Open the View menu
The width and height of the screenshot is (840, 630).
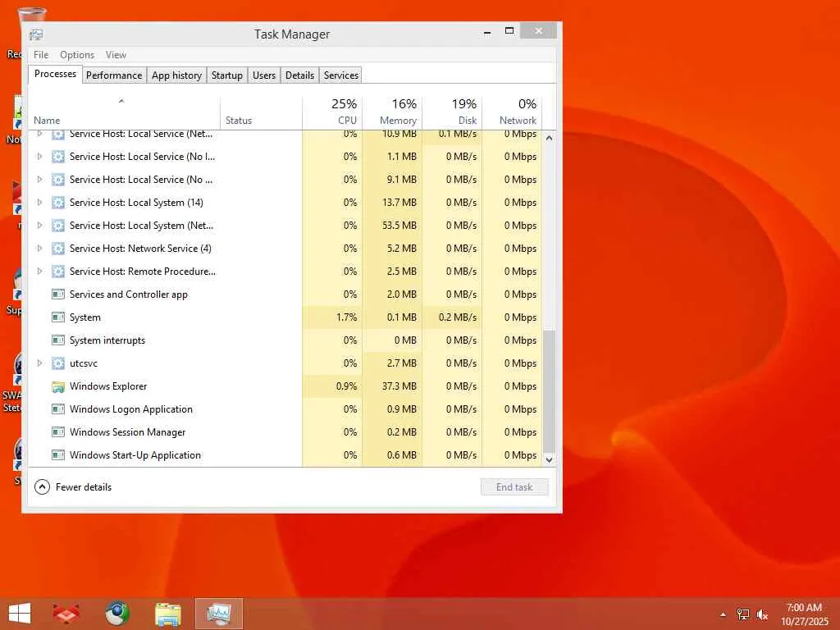pyautogui.click(x=116, y=55)
